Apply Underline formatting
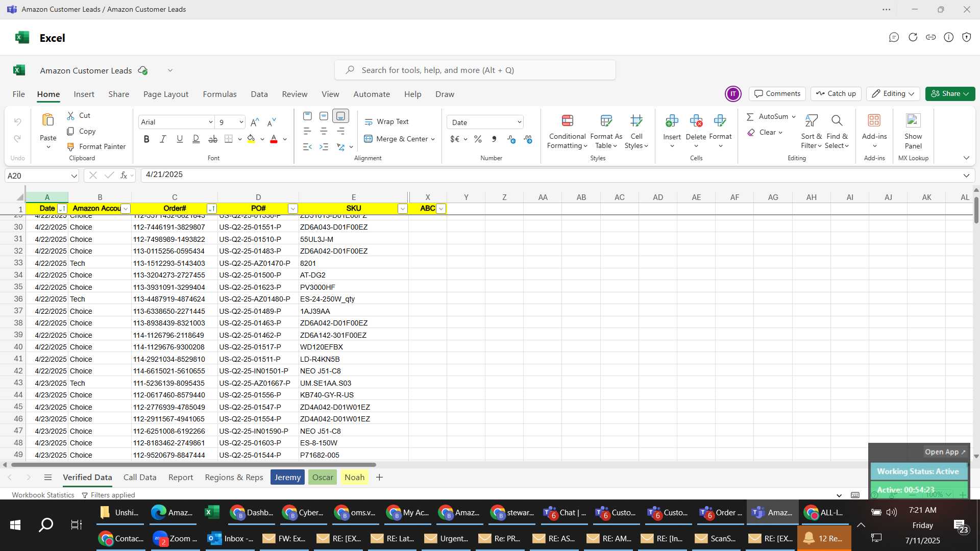Screen dimensions: 980x551 180,139
